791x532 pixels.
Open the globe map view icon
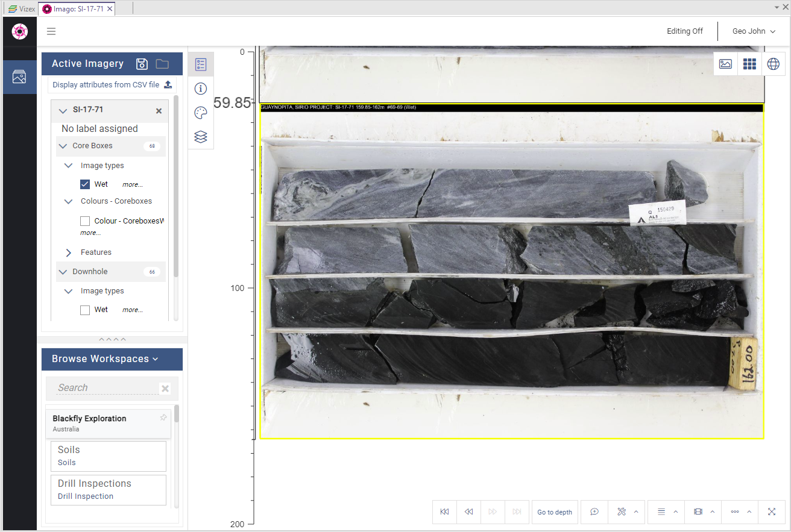pos(774,63)
